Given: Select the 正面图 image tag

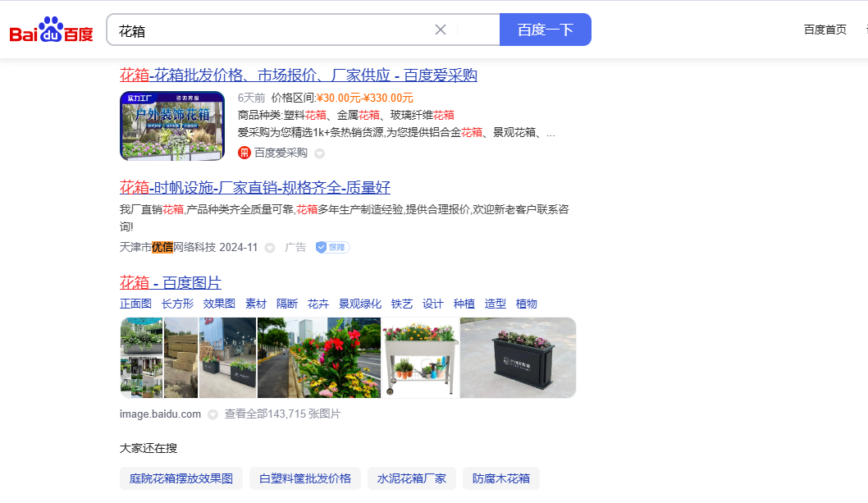Looking at the screenshot, I should [x=135, y=304].
